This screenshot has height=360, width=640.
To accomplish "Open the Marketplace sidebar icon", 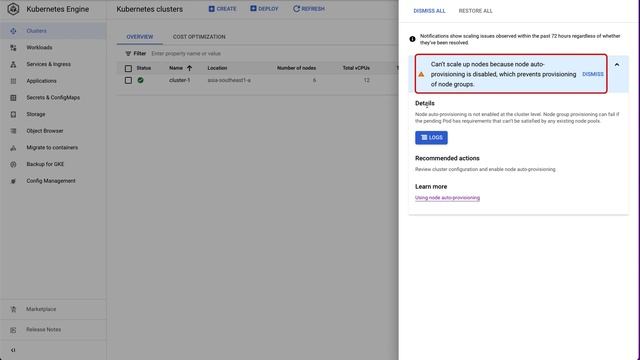I will [13, 309].
